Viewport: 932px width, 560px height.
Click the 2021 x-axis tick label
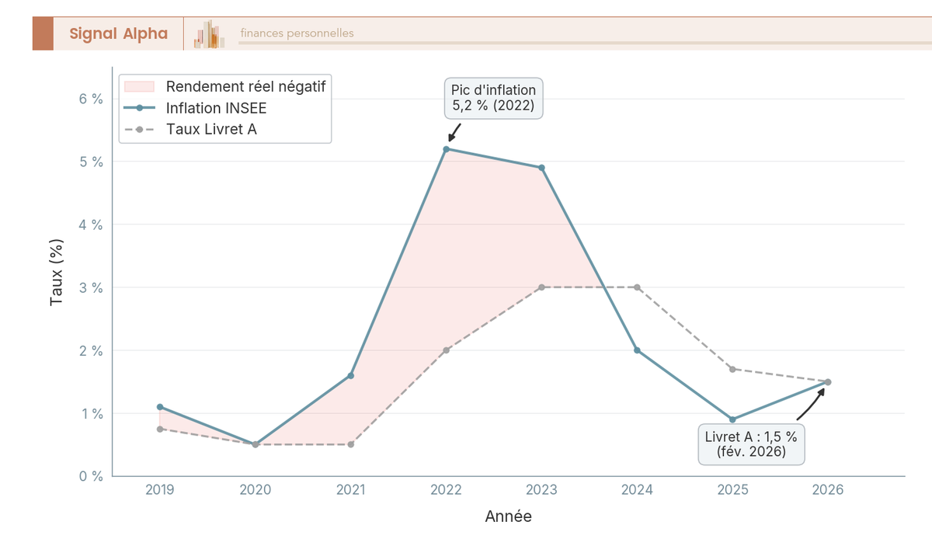tap(351, 490)
